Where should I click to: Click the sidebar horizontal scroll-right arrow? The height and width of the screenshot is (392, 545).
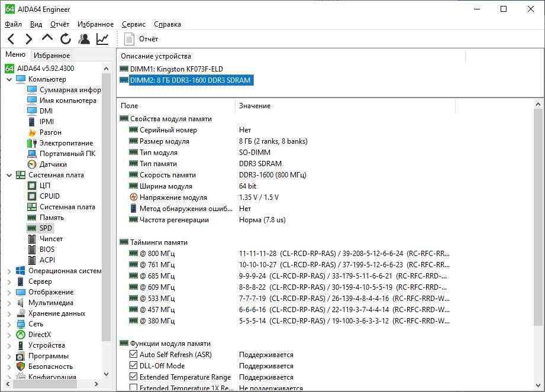96,384
